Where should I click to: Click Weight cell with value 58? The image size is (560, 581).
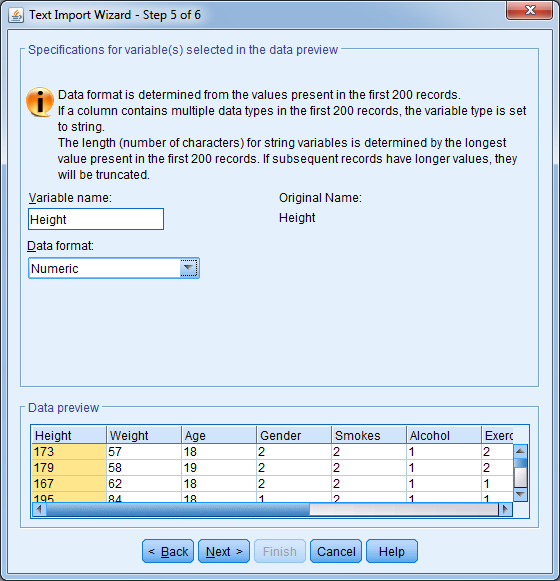tap(144, 468)
